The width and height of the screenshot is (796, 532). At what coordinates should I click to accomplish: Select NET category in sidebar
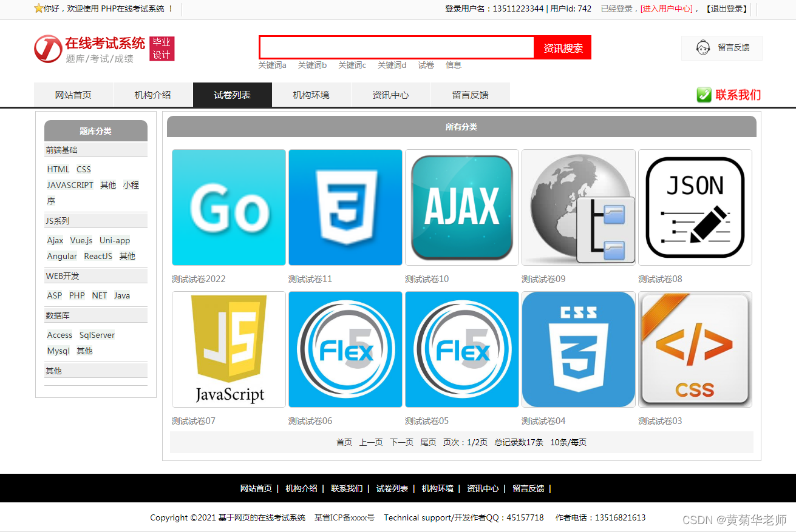point(100,295)
